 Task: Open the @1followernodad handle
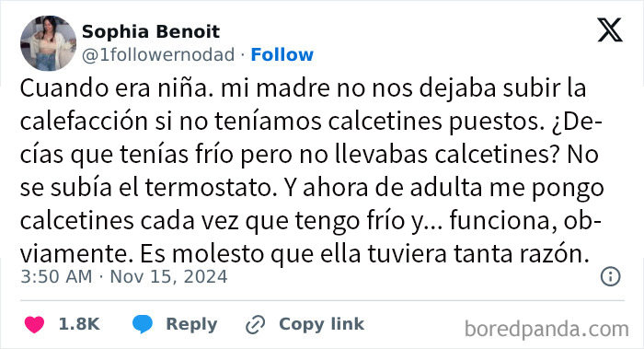click(158, 54)
